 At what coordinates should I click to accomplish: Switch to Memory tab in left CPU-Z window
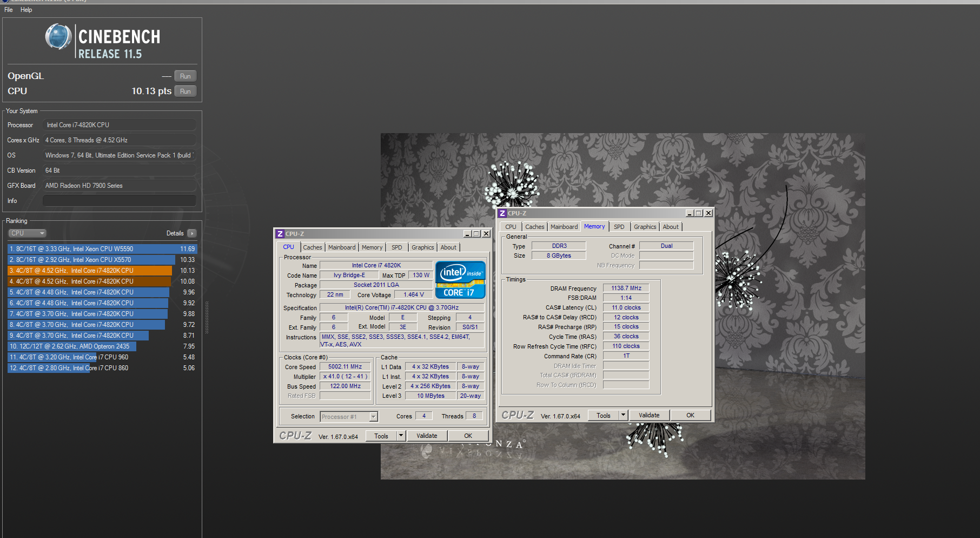pos(372,247)
